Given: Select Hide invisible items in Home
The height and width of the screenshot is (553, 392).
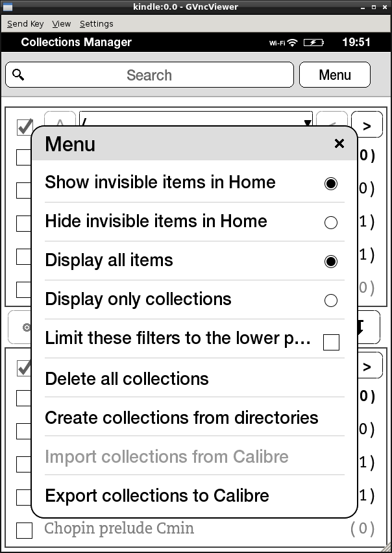Looking at the screenshot, I should [330, 223].
